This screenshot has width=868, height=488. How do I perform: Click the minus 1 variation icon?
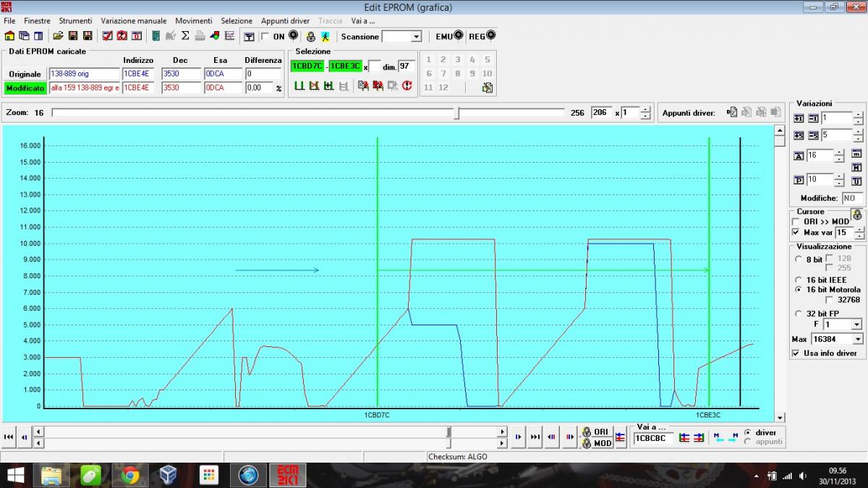(813, 118)
